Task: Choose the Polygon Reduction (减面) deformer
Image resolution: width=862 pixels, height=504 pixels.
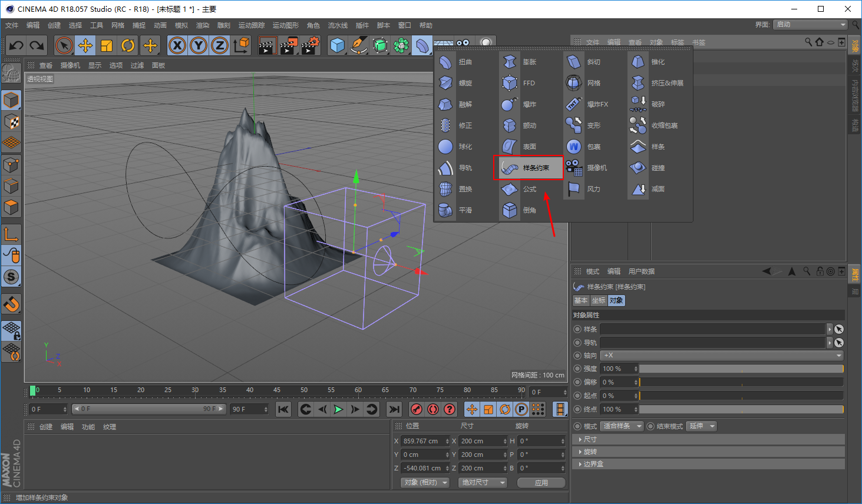Action: 649,189
